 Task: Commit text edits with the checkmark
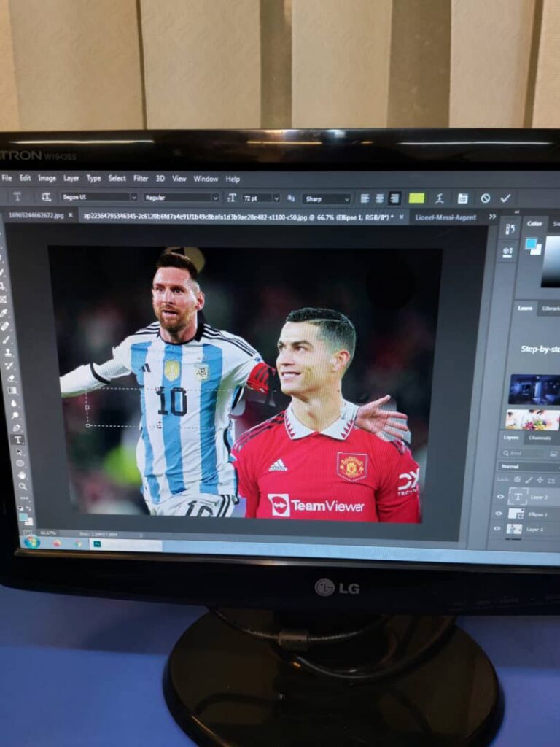505,198
